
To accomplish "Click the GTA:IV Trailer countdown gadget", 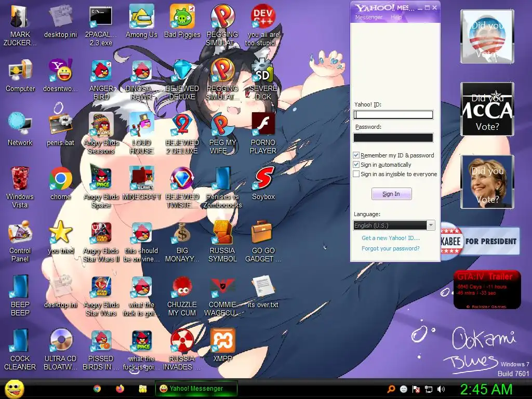I will pyautogui.click(x=487, y=289).
